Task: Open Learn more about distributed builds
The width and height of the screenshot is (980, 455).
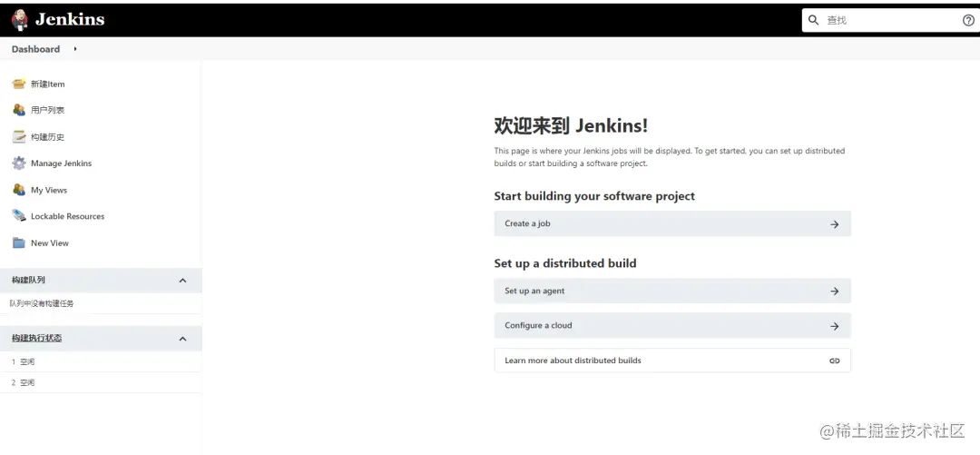Action: [x=671, y=361]
